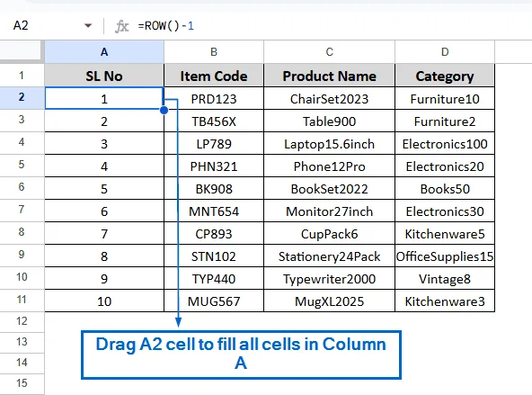This screenshot has height=395, width=532.
Task: Click the cell 'CP893'
Action: tap(214, 234)
